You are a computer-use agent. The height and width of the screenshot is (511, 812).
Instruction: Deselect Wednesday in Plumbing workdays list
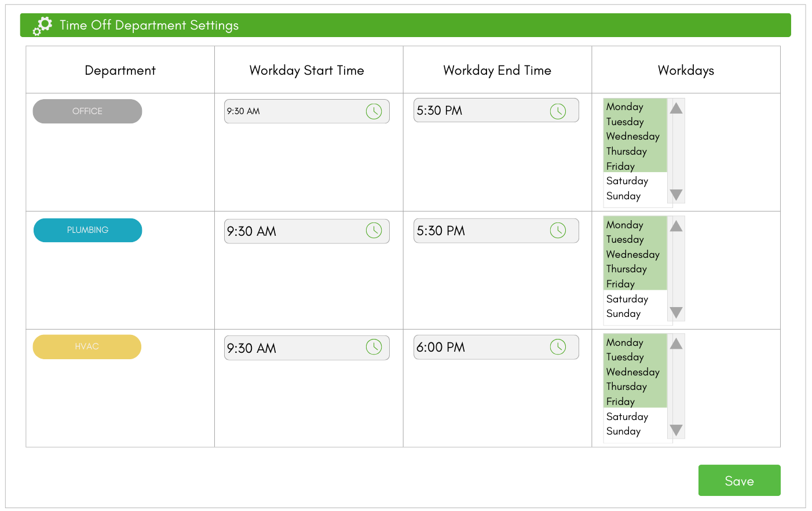pos(632,254)
